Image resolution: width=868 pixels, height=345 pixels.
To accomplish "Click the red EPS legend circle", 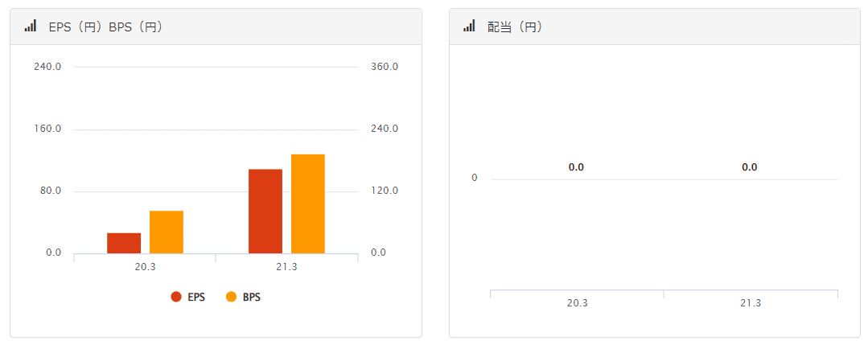I will [x=176, y=297].
